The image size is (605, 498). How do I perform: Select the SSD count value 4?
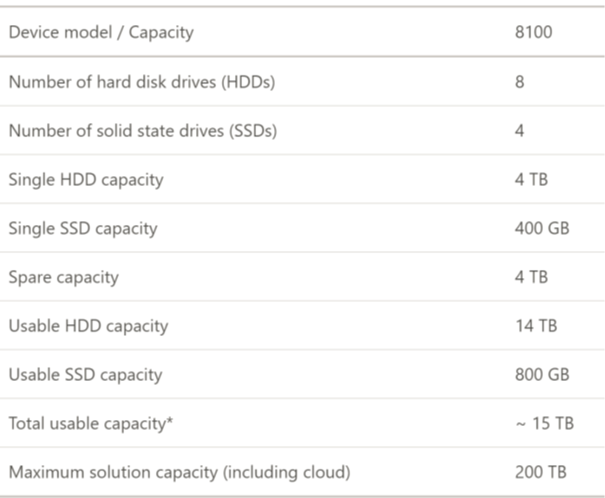coord(520,131)
